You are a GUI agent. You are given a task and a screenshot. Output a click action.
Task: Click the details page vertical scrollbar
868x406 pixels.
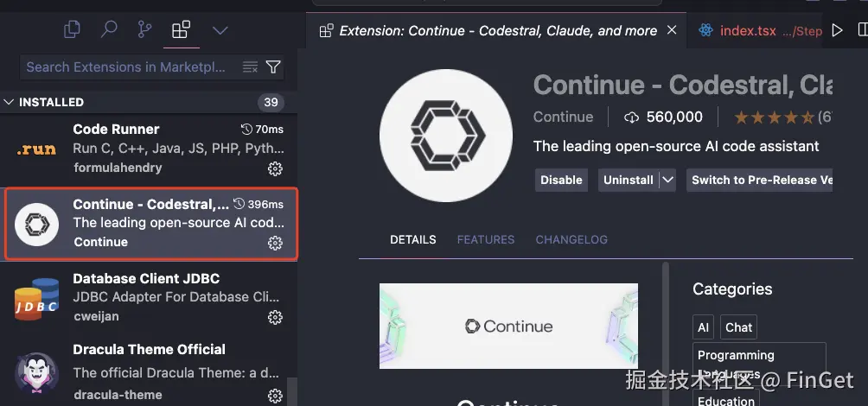[x=666, y=334]
